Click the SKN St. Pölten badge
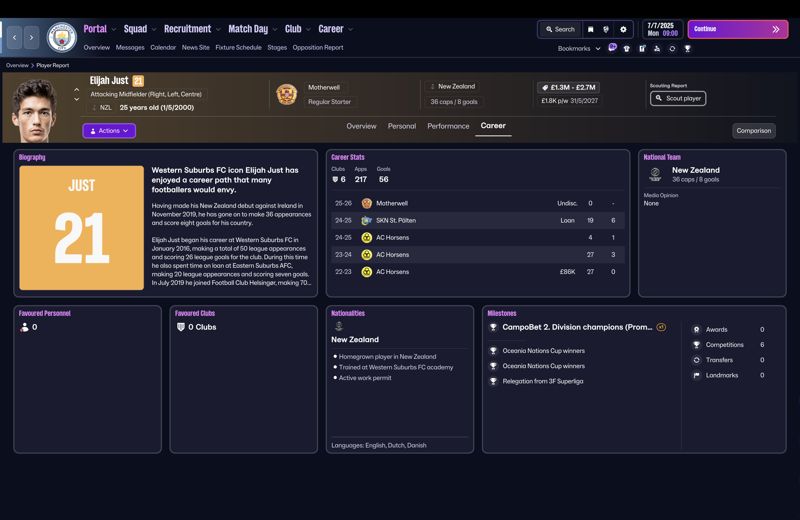Viewport: 800px width, 520px height. click(x=366, y=220)
